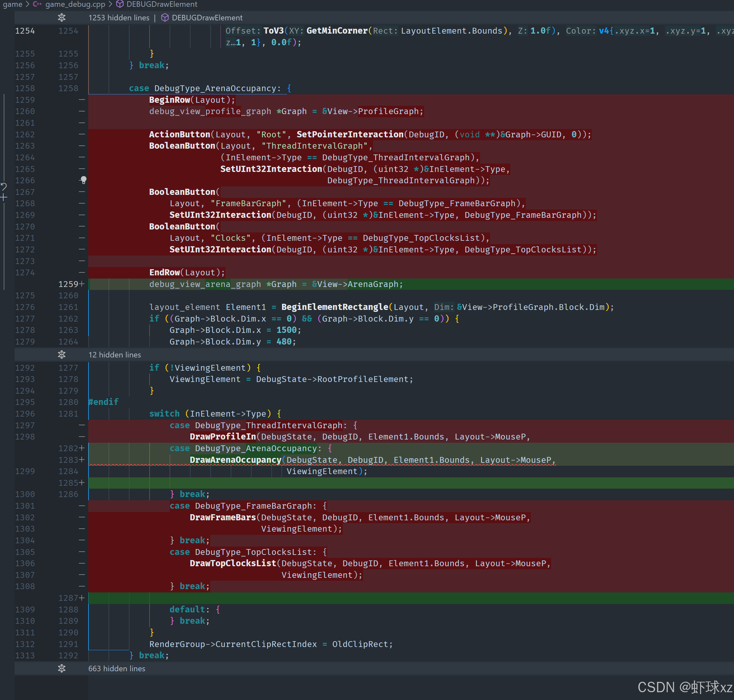Reveal the 663 hidden lines text
The image size is (734, 700).
(116, 668)
